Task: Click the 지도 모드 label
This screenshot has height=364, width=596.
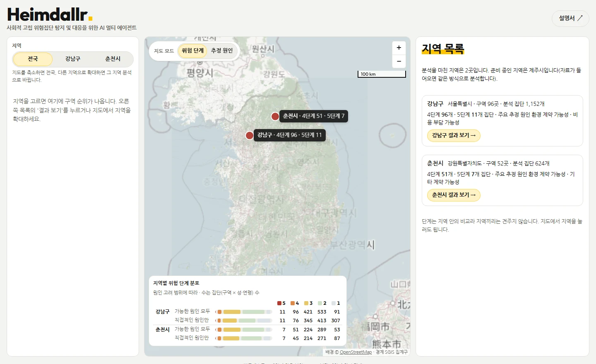Action: 164,51
